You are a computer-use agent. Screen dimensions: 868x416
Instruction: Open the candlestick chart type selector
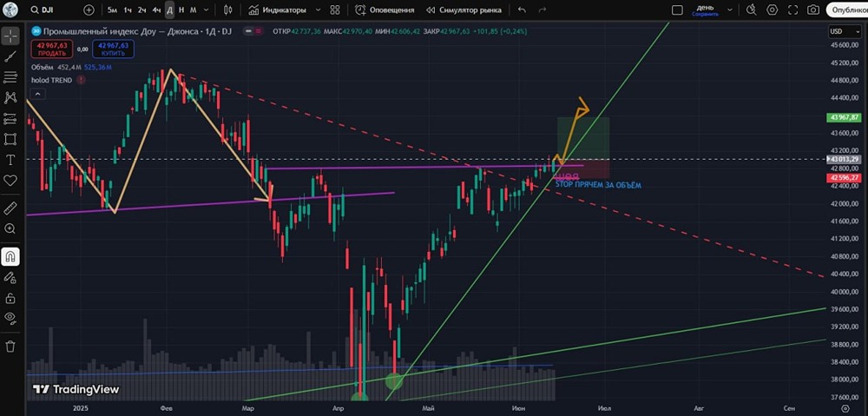coord(228,10)
